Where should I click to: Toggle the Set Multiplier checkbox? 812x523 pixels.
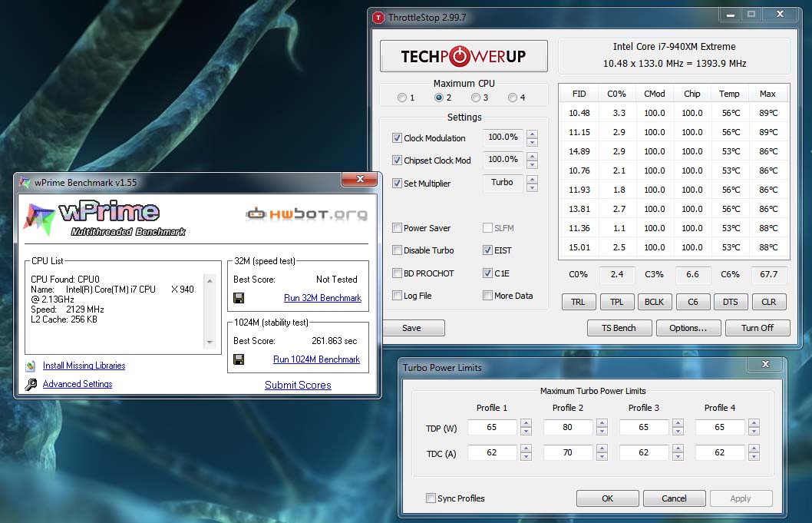(x=397, y=183)
